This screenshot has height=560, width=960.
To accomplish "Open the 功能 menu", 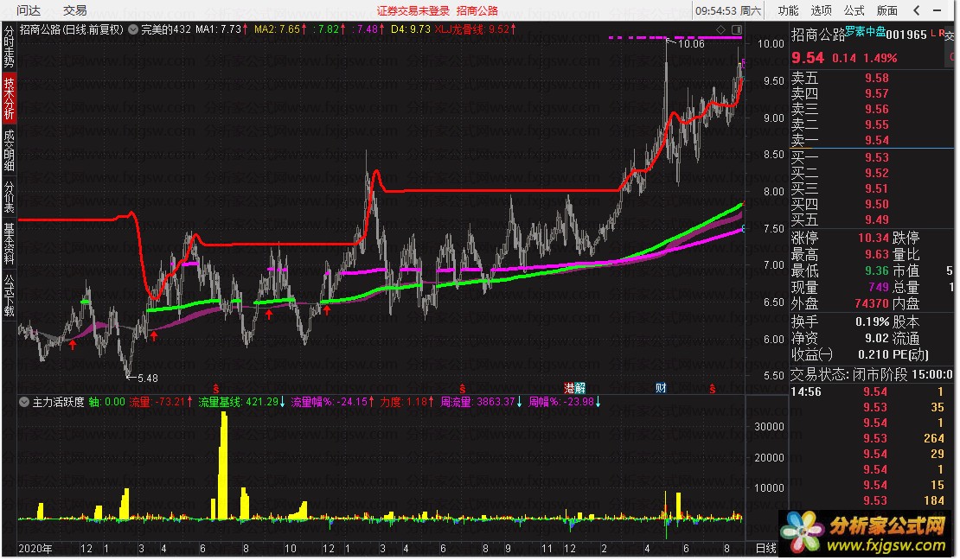I will click(x=788, y=10).
